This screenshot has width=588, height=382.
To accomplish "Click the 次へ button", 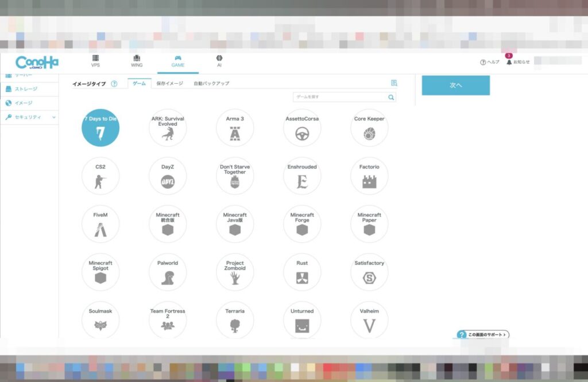I will point(455,85).
